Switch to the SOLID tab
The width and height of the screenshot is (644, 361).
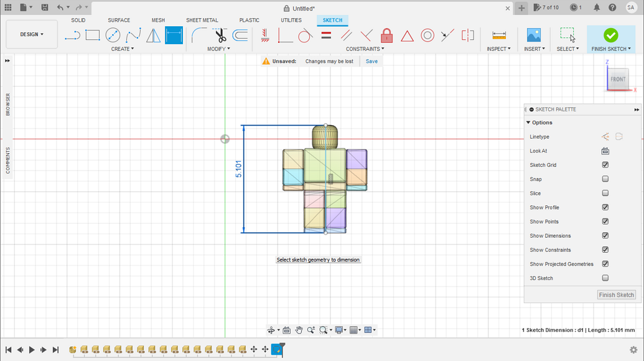click(78, 20)
